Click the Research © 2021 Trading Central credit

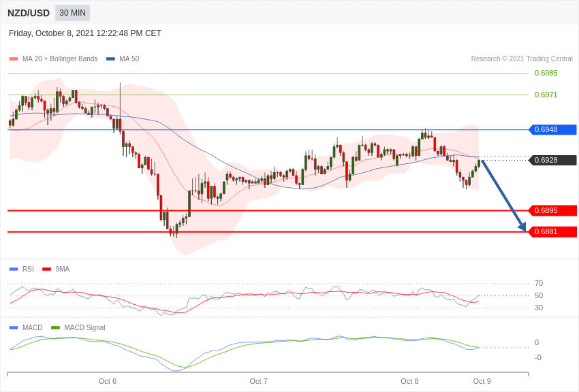click(522, 59)
